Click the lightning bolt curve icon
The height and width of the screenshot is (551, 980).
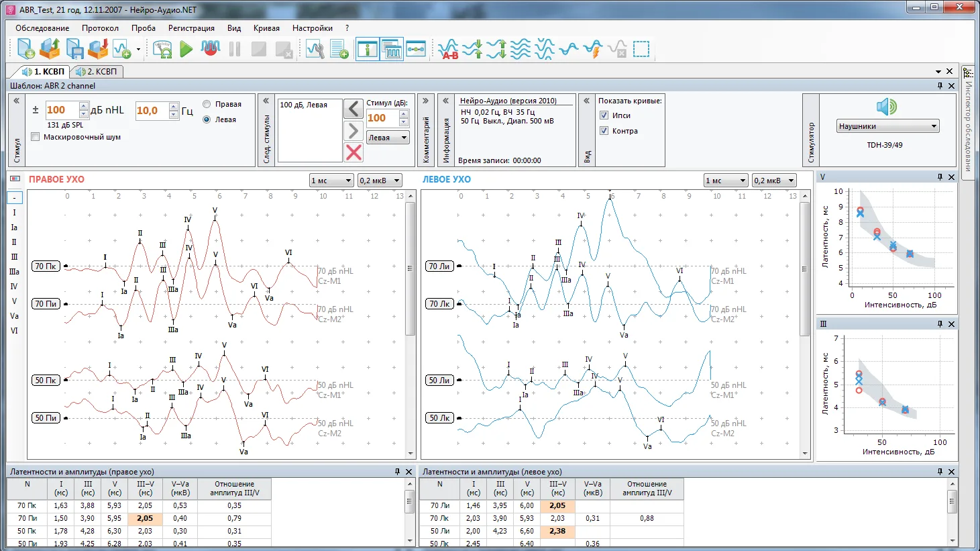click(593, 49)
